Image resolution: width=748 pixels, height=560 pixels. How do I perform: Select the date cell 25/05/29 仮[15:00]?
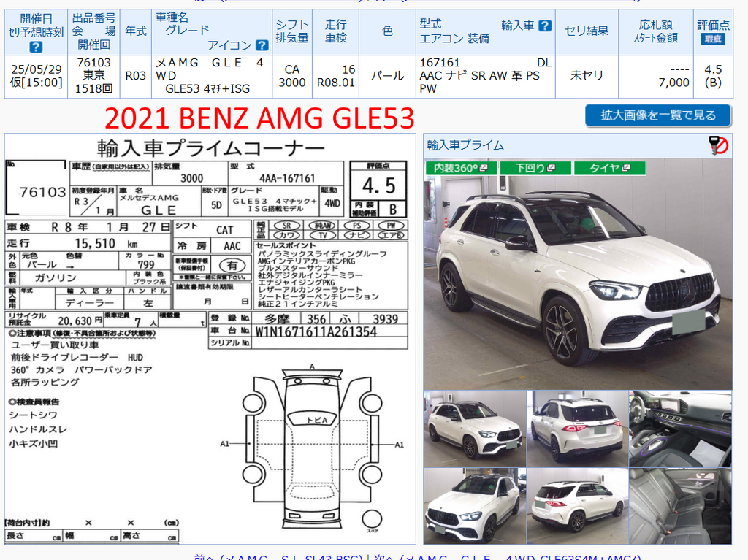[36, 77]
